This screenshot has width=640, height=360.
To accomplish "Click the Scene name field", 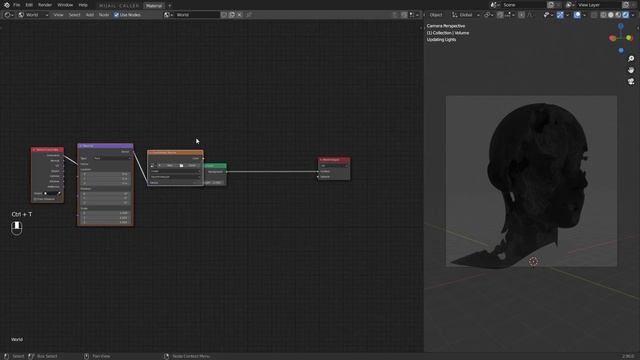I will tap(523, 5).
